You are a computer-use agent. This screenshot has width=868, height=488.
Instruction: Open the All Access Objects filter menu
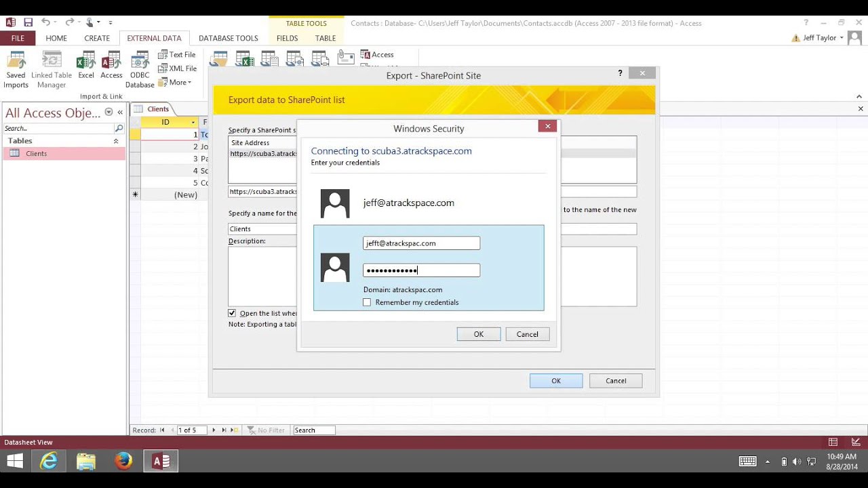click(108, 113)
